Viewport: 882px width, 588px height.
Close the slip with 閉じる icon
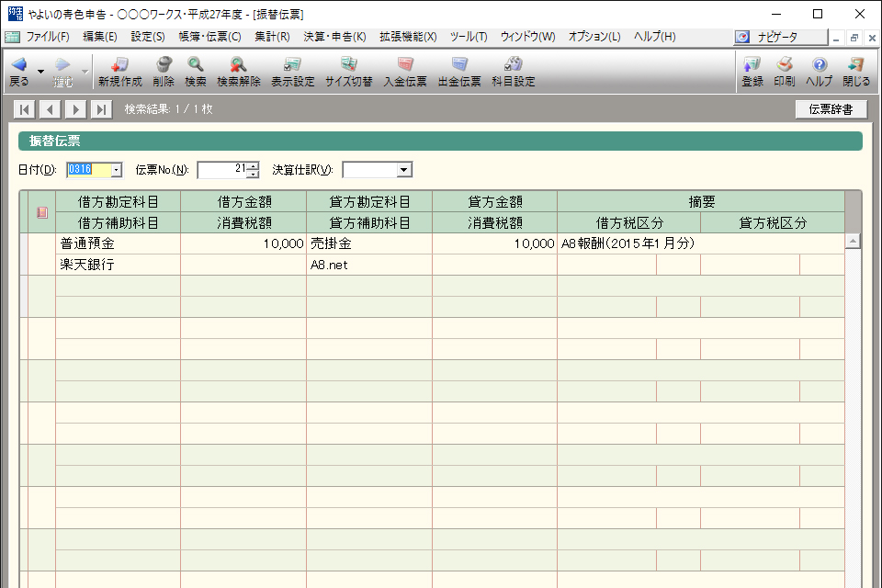tap(856, 72)
